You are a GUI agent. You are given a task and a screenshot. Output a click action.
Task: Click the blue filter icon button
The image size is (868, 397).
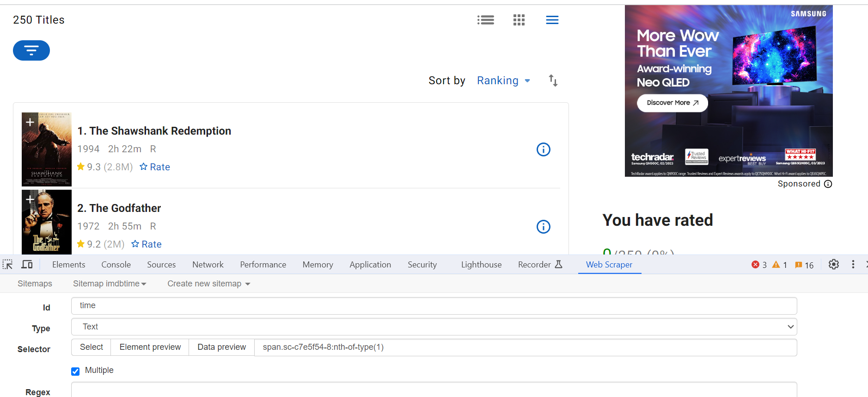coord(31,50)
